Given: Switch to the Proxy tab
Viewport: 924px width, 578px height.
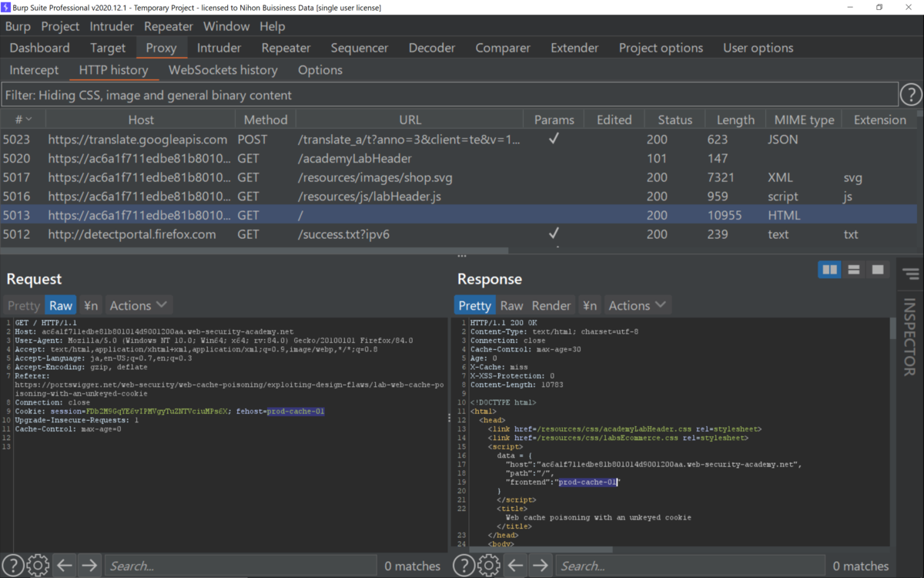Looking at the screenshot, I should tap(162, 48).
